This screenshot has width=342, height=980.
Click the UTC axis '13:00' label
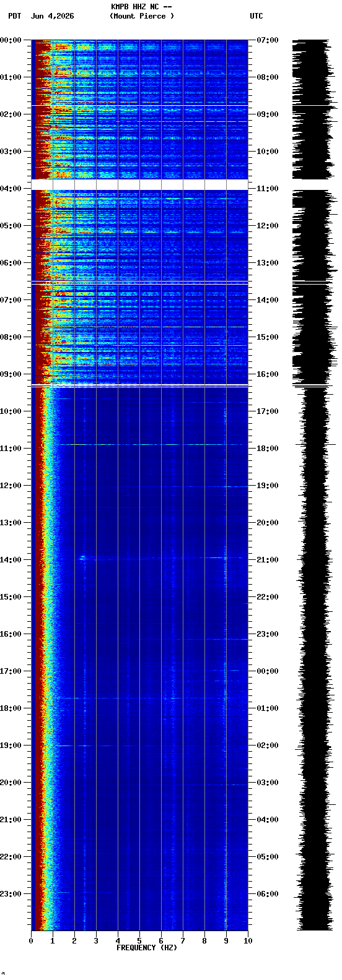tap(267, 263)
